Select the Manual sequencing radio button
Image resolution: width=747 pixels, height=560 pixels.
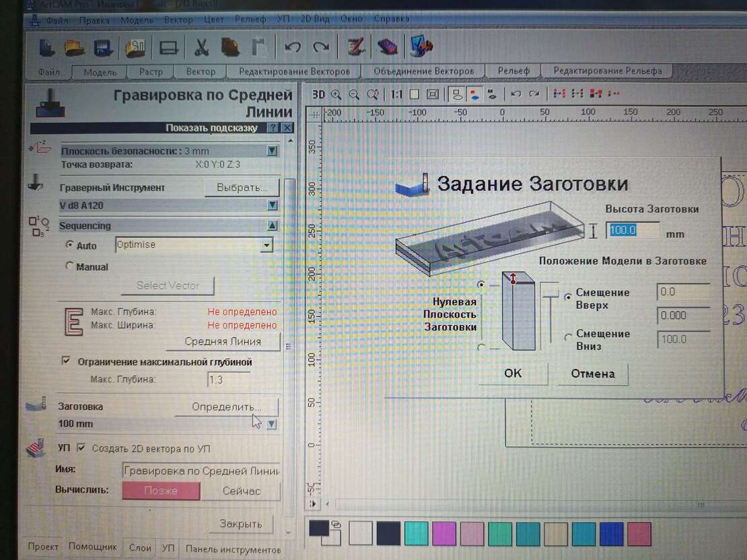(69, 267)
